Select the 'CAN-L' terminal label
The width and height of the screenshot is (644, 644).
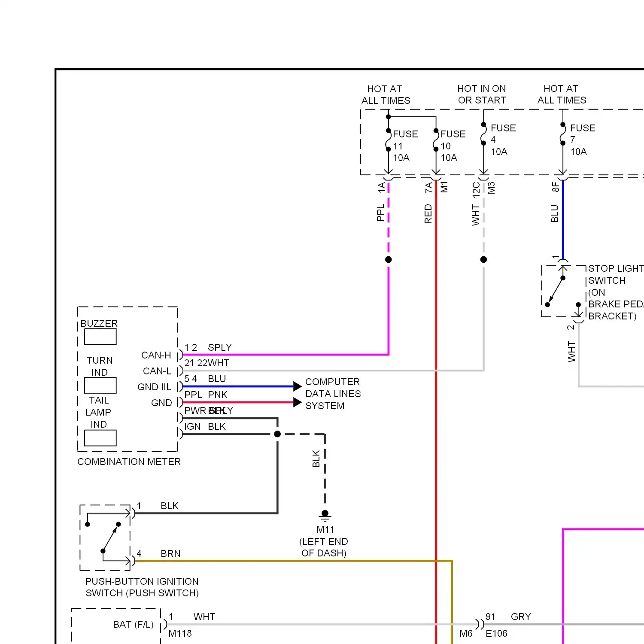157,371
